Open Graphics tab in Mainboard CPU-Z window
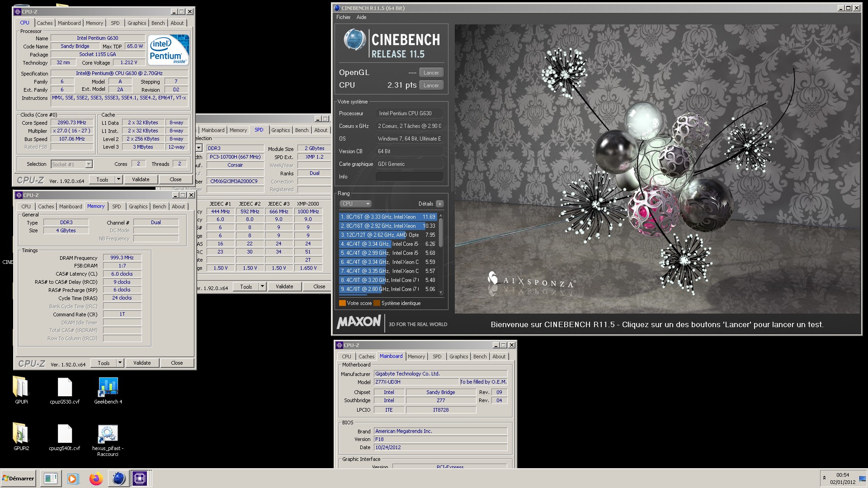The height and width of the screenshot is (488, 868). pos(459,357)
